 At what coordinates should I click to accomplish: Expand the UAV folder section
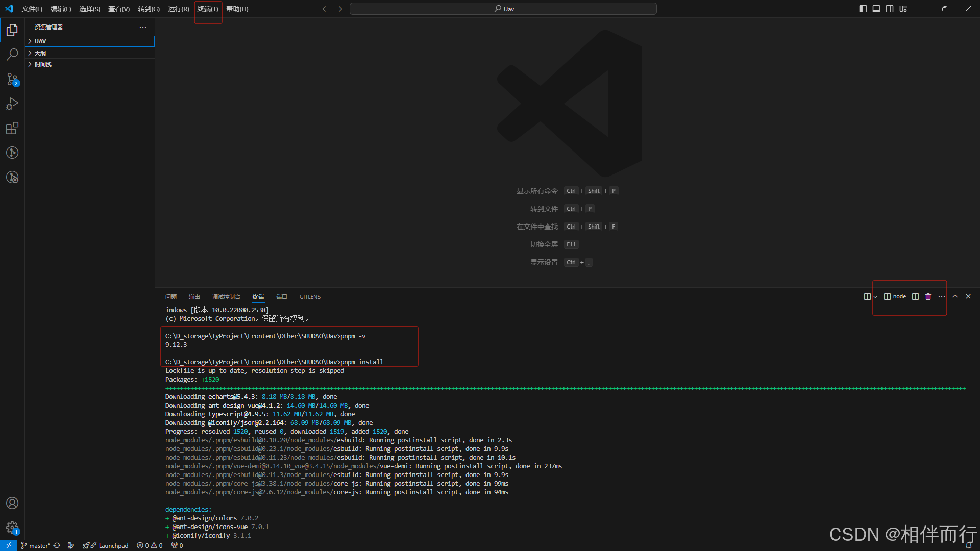[x=40, y=41]
